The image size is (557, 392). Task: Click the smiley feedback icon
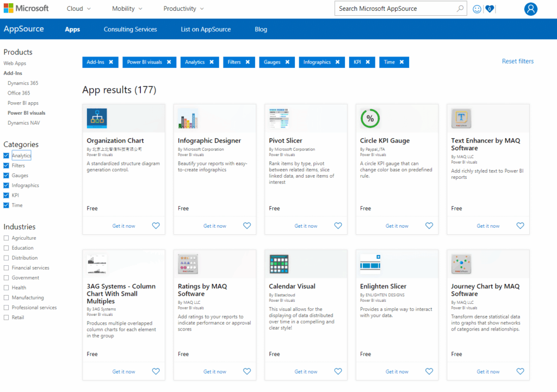click(x=477, y=9)
